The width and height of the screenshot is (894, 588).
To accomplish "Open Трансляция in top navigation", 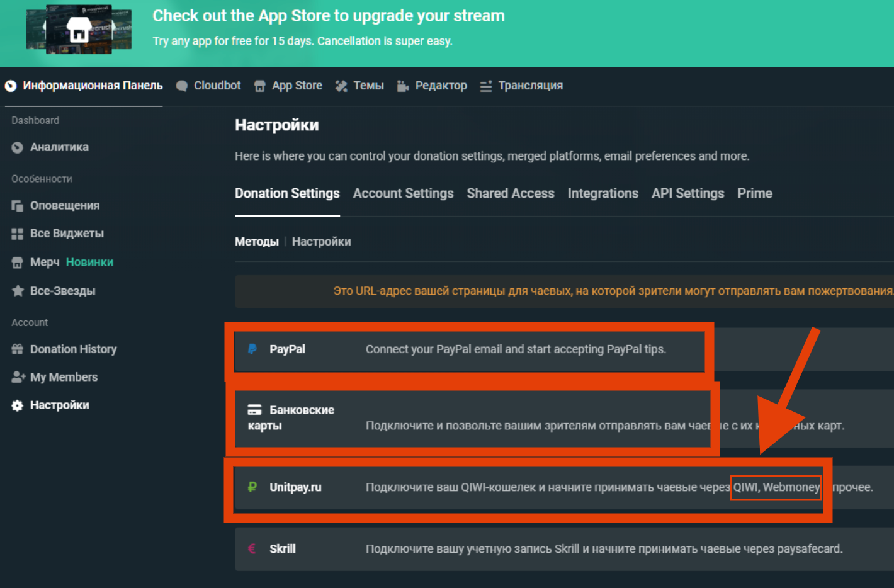I will tap(531, 86).
